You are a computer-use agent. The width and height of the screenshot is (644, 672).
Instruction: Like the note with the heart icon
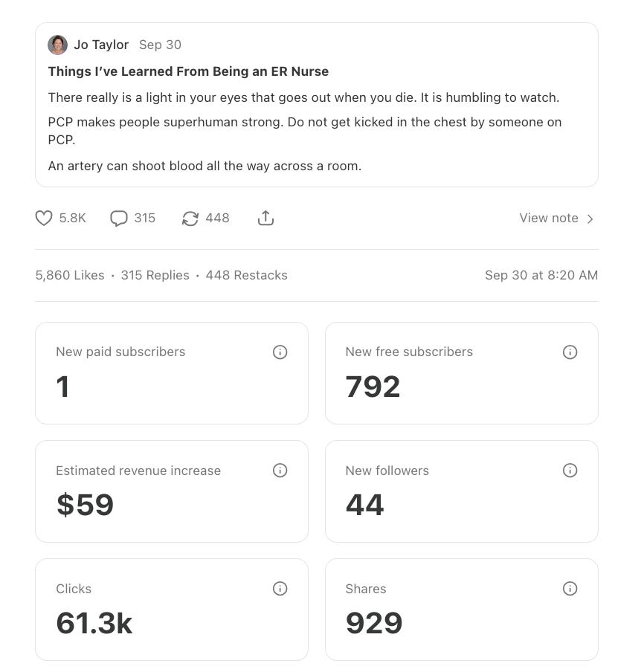pos(44,218)
